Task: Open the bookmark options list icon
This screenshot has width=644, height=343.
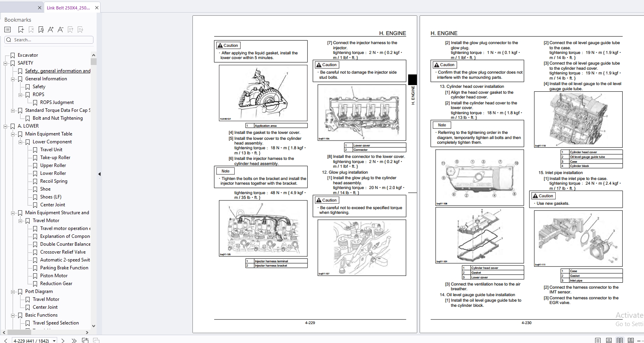Action: coord(7,30)
